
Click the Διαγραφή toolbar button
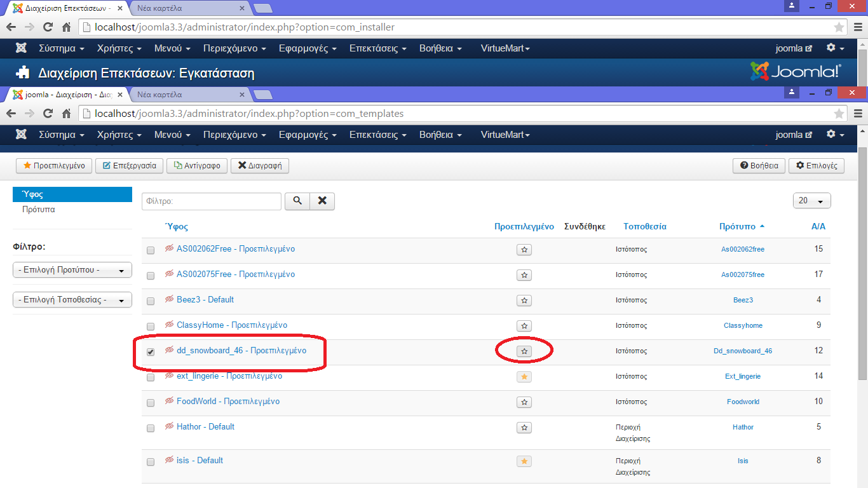[x=260, y=166]
